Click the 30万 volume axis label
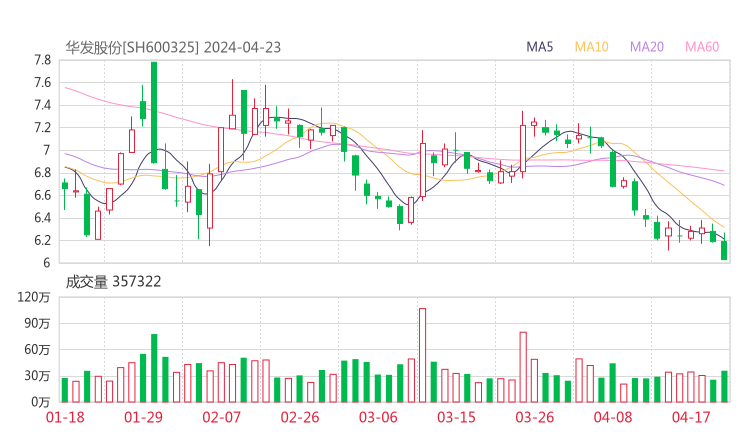The height and width of the screenshot is (440, 740). coord(37,376)
